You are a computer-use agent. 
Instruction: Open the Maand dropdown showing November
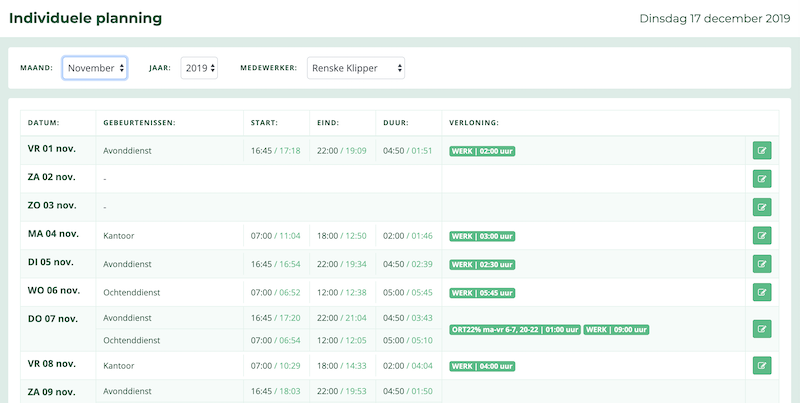[95, 68]
